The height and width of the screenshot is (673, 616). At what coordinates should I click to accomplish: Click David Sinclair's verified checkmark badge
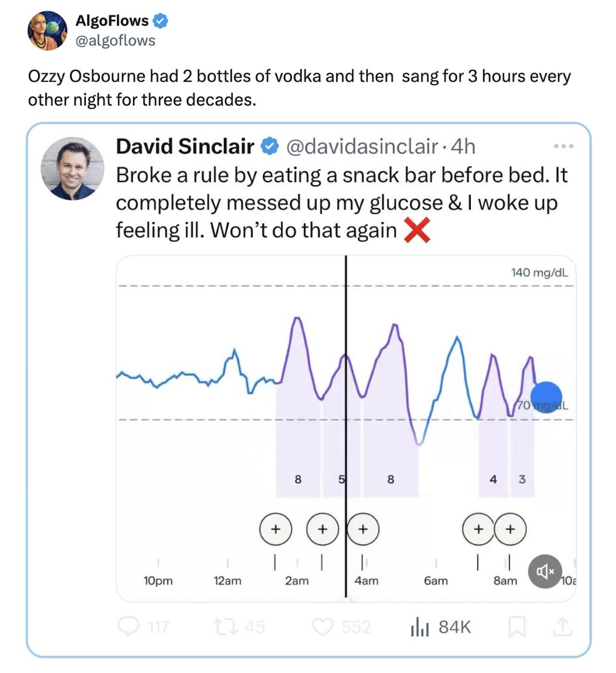pos(270,146)
